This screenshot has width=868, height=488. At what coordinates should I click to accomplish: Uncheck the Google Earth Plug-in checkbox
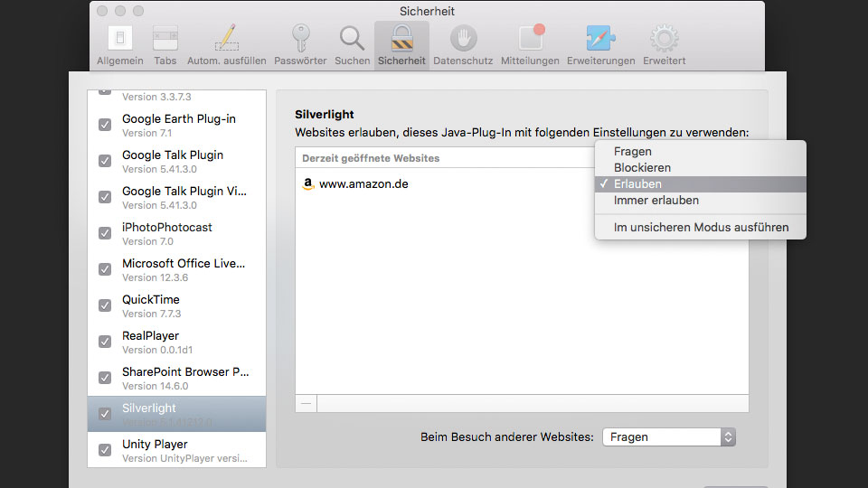[105, 125]
